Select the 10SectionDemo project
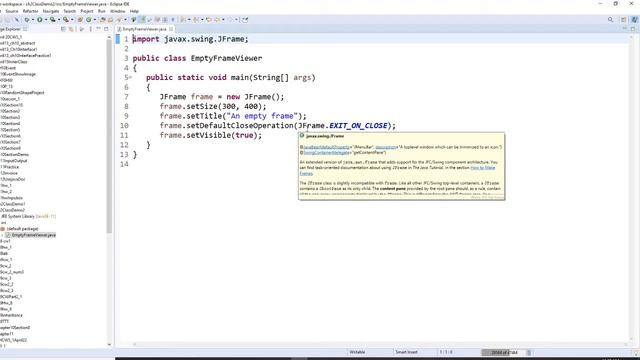Viewport: 640px width, 360px height. (x=14, y=155)
